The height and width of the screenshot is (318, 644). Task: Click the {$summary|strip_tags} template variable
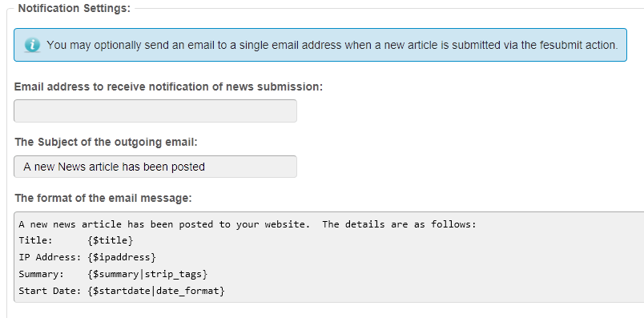(x=147, y=274)
